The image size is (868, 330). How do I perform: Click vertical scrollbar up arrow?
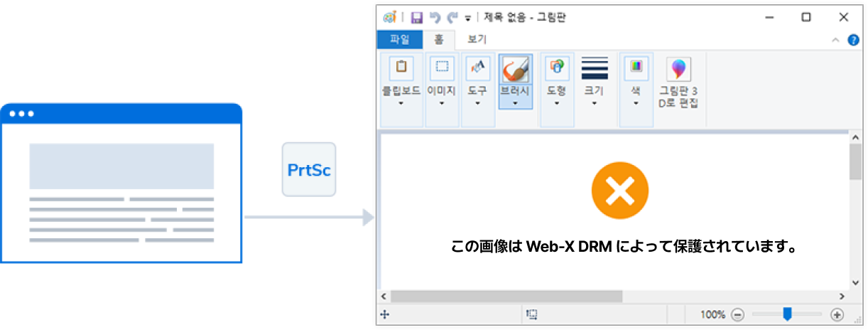[x=855, y=137]
